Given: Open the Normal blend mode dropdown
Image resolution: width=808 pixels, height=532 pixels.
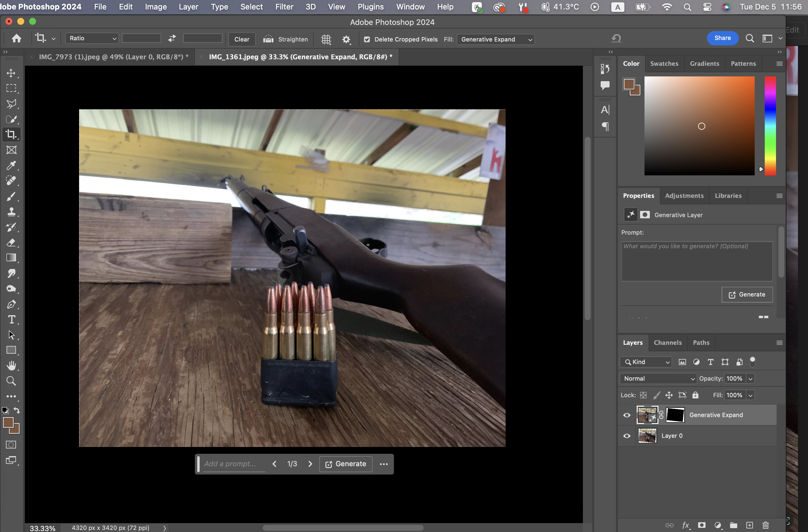Looking at the screenshot, I should click(658, 379).
